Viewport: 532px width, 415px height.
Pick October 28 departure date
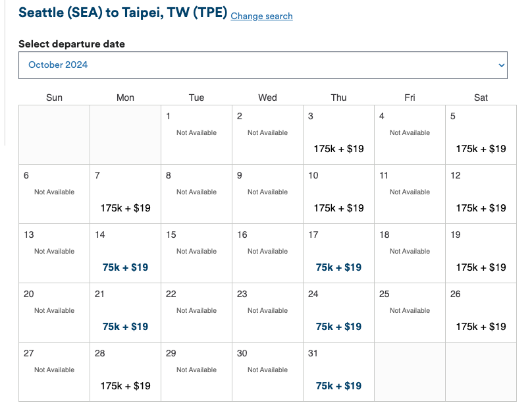[x=125, y=386]
